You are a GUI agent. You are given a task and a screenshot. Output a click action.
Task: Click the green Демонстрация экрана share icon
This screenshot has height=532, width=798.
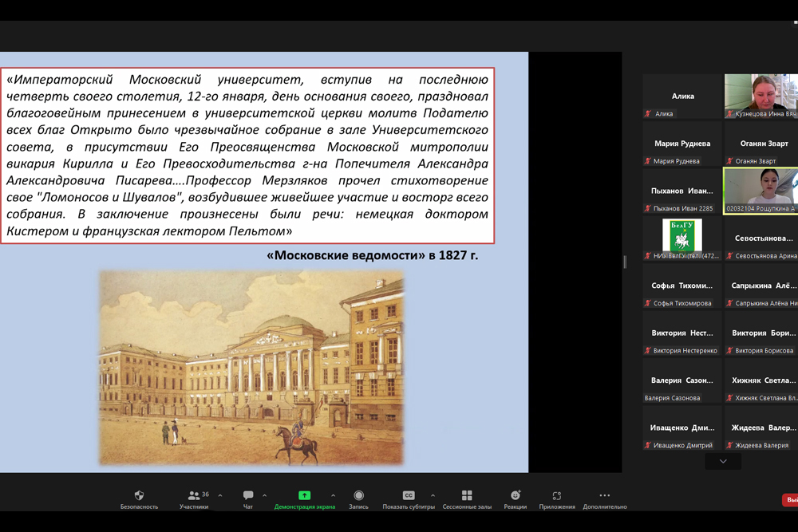click(304, 495)
